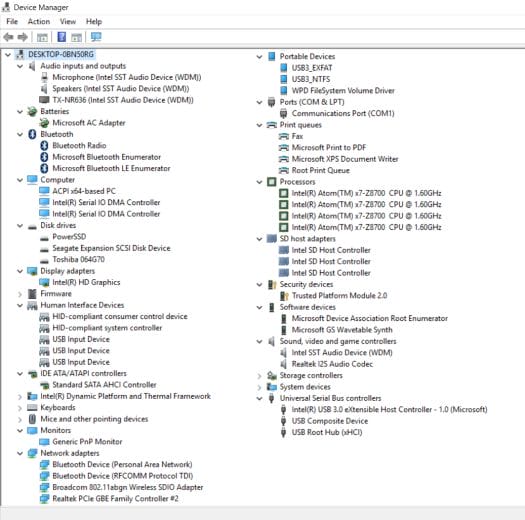This screenshot has width=525, height=520.
Task: Click the Universal Serial Bus controllers icon
Action: [x=272, y=398]
